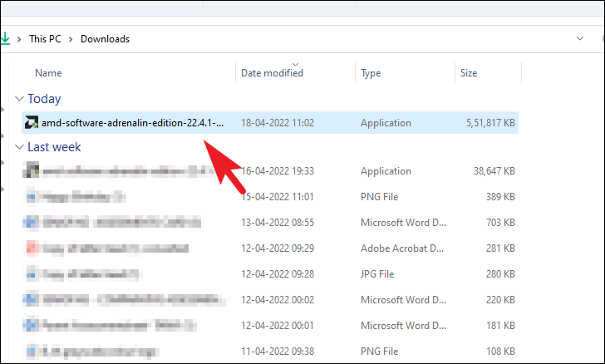Collapse the Today group
Screen dimensions: 605x364
coord(19,99)
